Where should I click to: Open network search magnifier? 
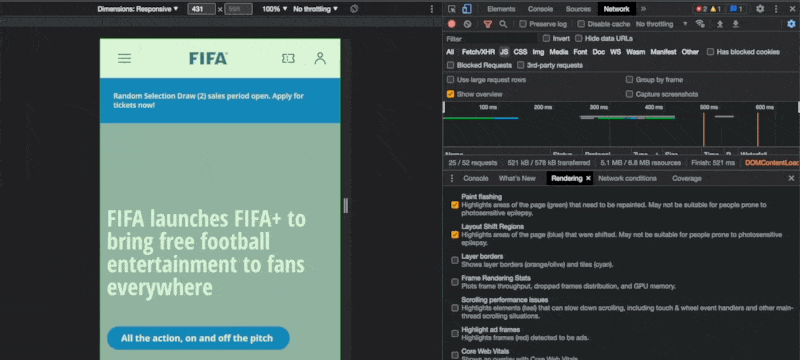tap(503, 24)
